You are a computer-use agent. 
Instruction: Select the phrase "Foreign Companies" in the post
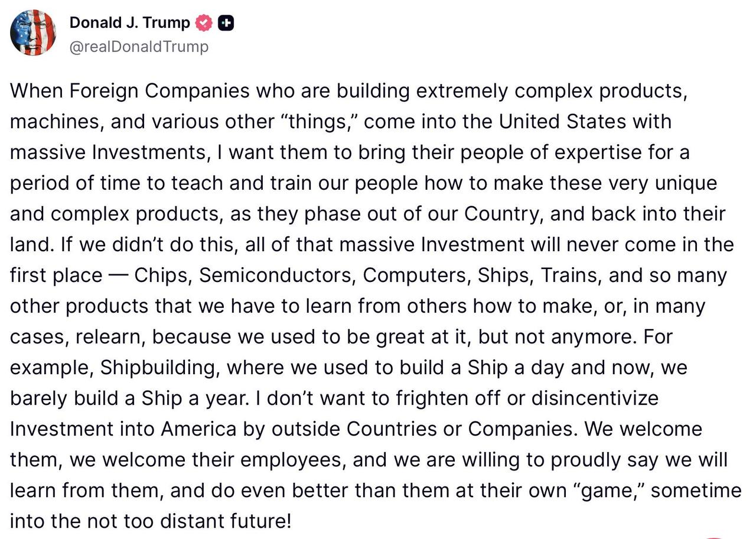tap(159, 91)
